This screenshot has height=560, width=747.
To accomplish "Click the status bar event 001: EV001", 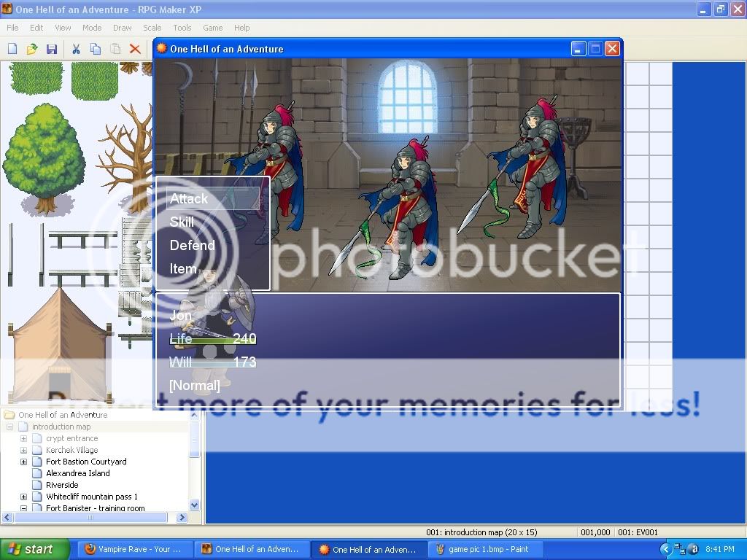I will pos(638,532).
